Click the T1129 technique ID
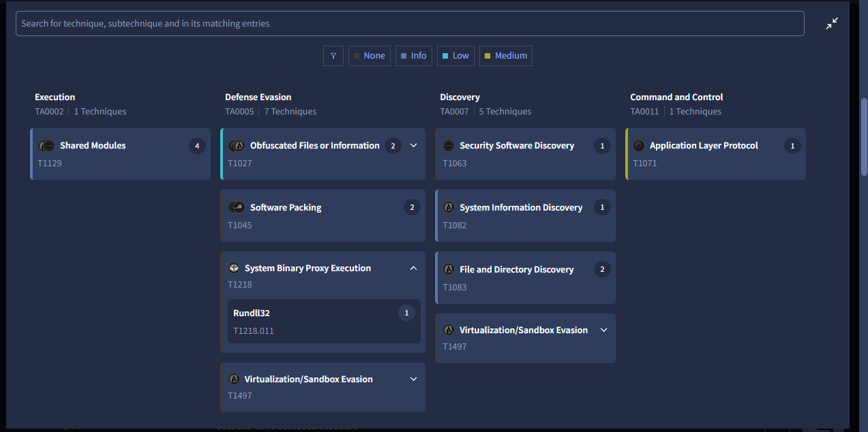The image size is (868, 432). pos(50,164)
